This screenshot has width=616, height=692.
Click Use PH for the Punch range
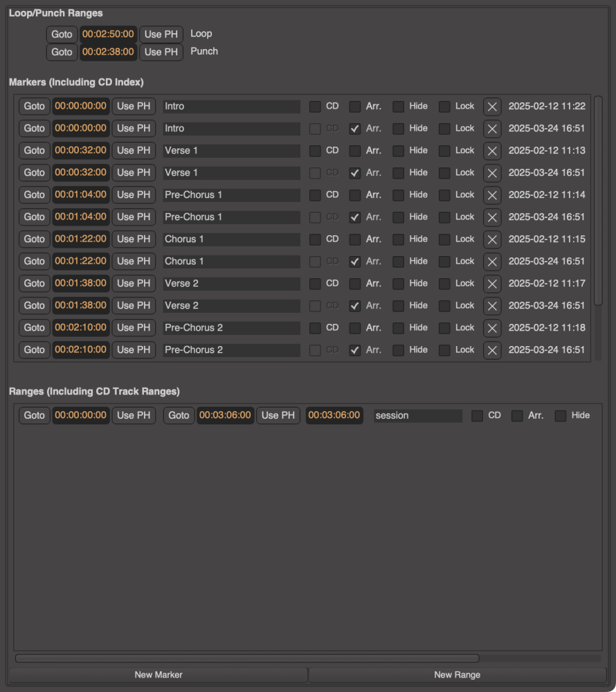161,52
